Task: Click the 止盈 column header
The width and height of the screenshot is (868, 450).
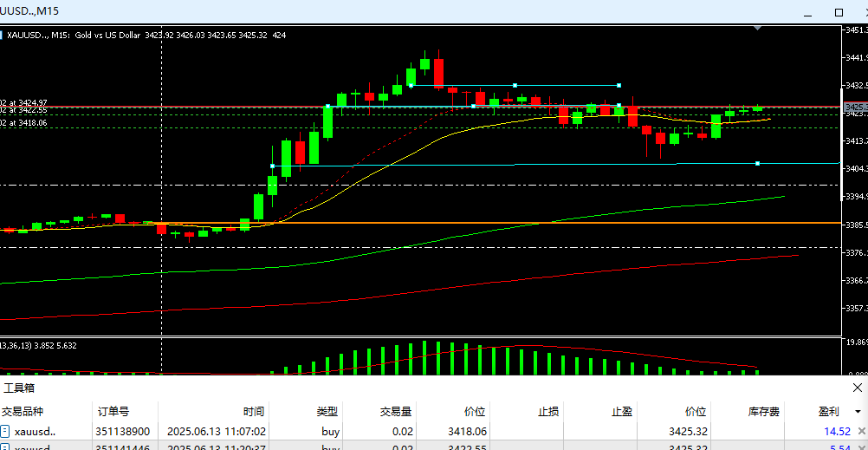Action: [x=621, y=411]
